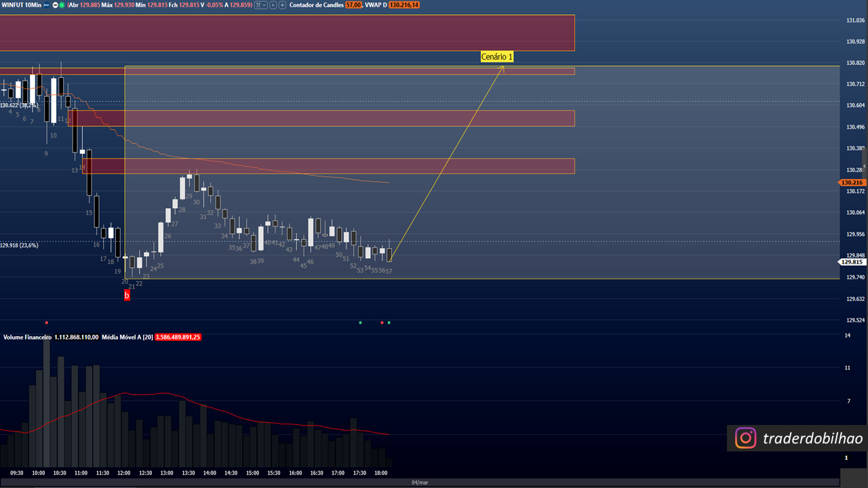The height and width of the screenshot is (488, 868).
Task: Click the plus icon to add an indicator
Action: 282,5
